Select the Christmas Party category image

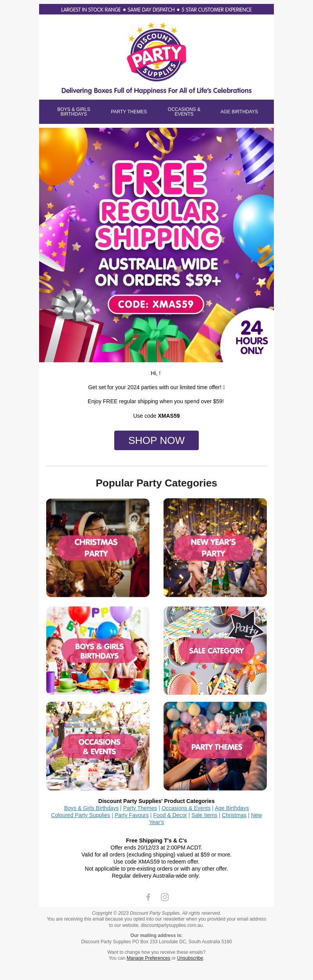coord(98,548)
